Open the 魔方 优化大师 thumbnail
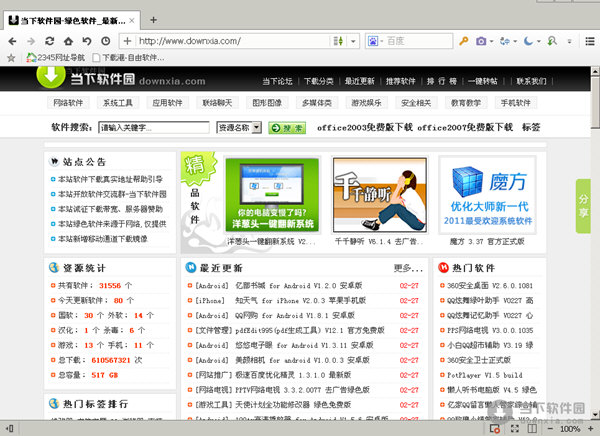This screenshot has height=436, width=600. tap(488, 195)
